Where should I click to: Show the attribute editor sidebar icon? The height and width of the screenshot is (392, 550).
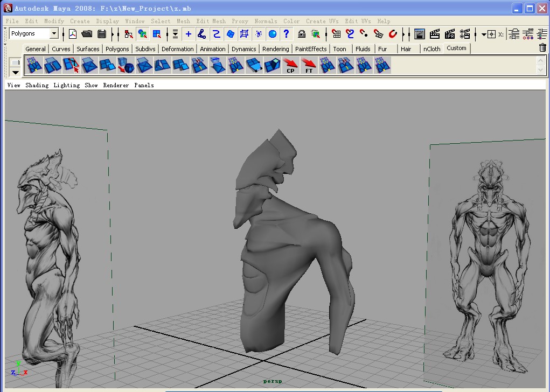tap(514, 34)
